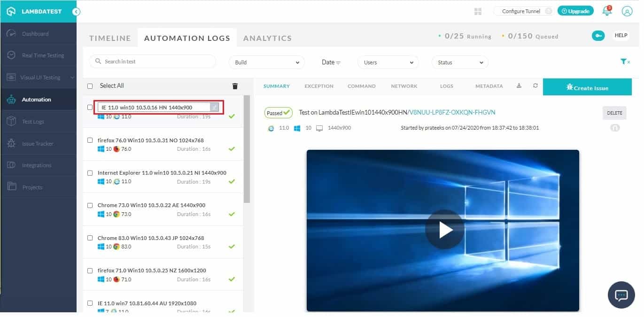Click the refresh icon beside Create Issue
Viewport: 644px width, 317px height.
(535, 86)
